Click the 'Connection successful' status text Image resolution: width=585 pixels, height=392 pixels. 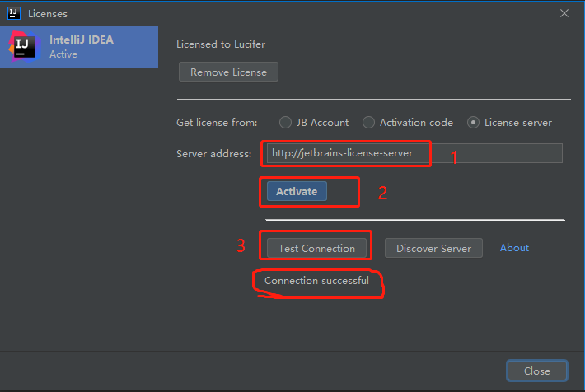click(316, 281)
